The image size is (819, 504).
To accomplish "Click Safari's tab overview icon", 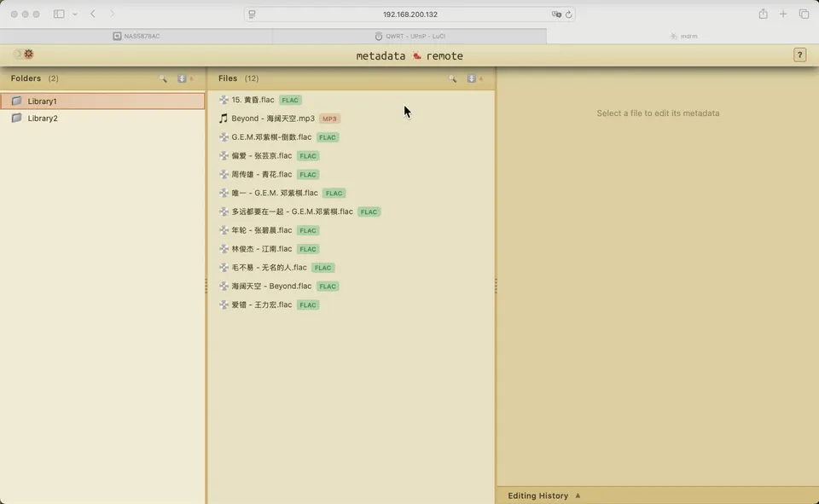I will [x=804, y=14].
